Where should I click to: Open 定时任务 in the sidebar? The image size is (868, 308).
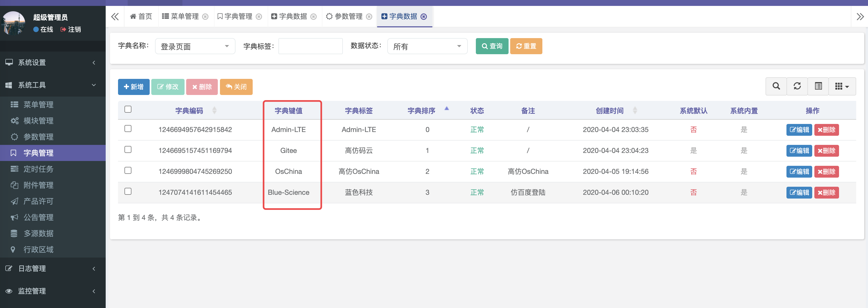(38, 169)
